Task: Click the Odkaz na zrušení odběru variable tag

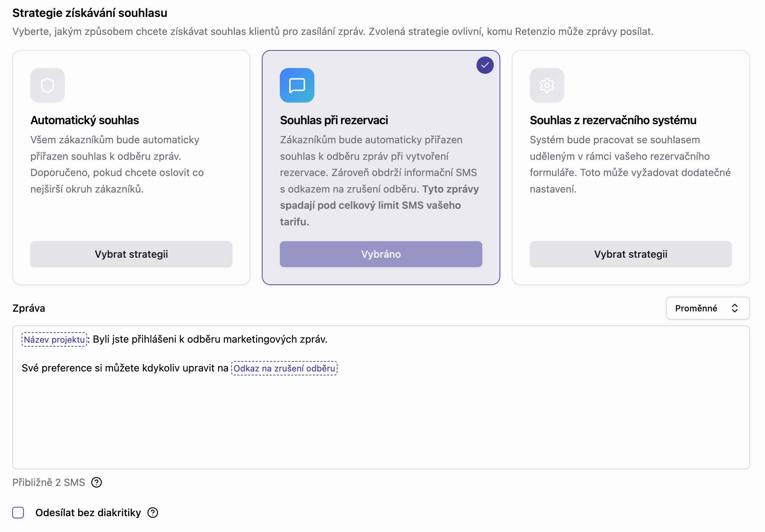Action: click(284, 368)
